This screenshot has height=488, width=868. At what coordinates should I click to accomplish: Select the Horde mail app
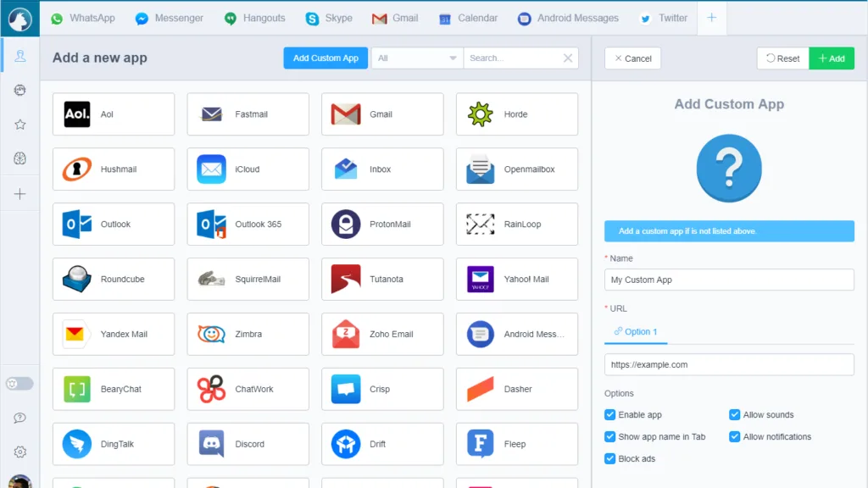(517, 114)
